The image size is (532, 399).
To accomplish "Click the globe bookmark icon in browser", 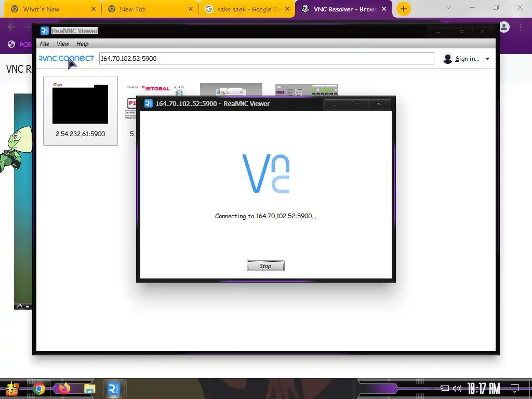I will tap(11, 44).
